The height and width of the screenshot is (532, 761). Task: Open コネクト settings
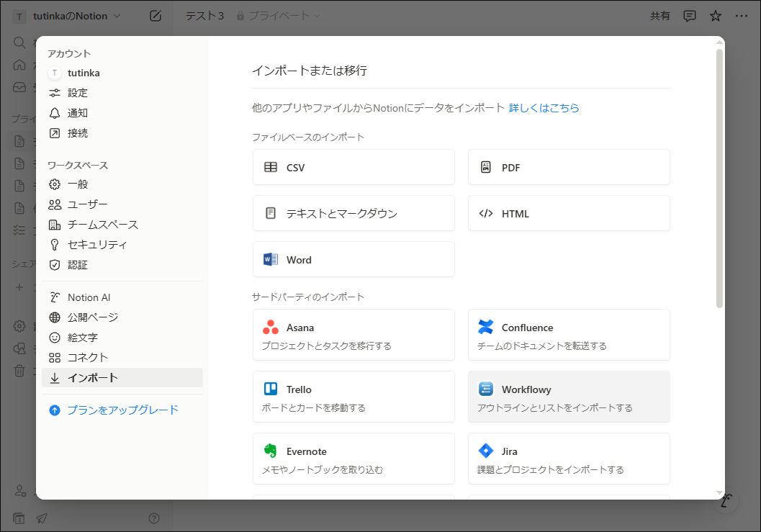coord(122,358)
